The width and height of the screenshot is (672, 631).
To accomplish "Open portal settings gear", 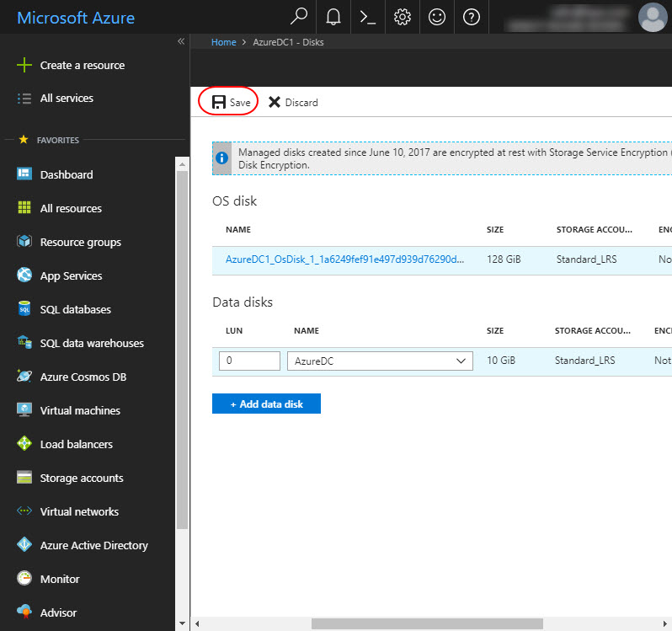I will [403, 17].
